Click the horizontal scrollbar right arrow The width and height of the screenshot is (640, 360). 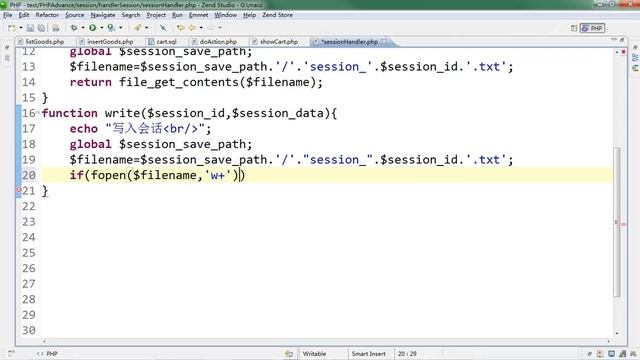point(608,341)
